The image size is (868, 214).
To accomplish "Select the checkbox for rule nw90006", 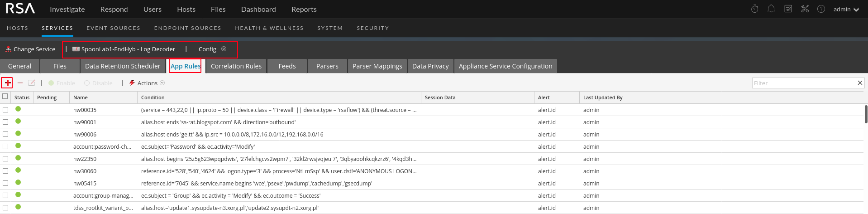I will point(5,134).
